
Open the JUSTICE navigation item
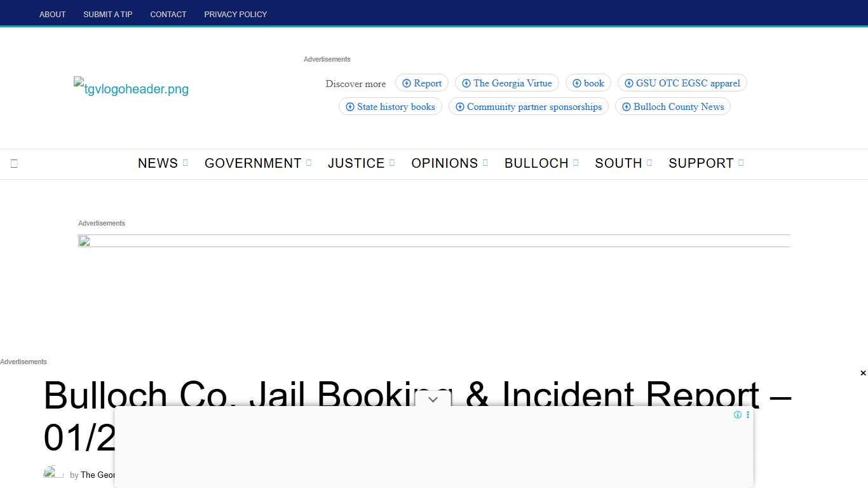(x=356, y=163)
